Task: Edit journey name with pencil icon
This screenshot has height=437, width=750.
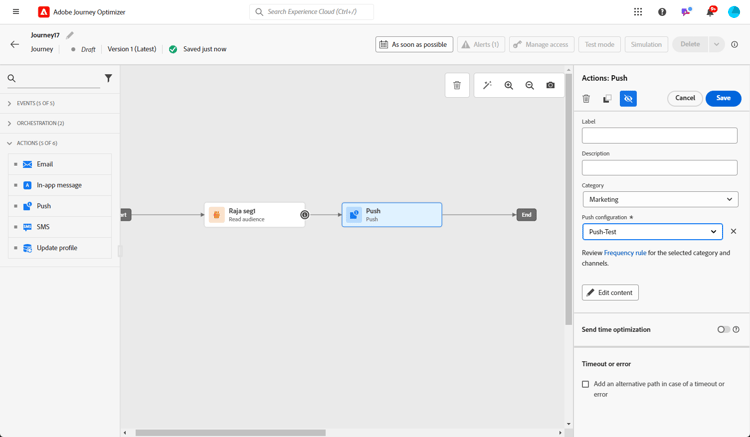Action: pos(70,35)
